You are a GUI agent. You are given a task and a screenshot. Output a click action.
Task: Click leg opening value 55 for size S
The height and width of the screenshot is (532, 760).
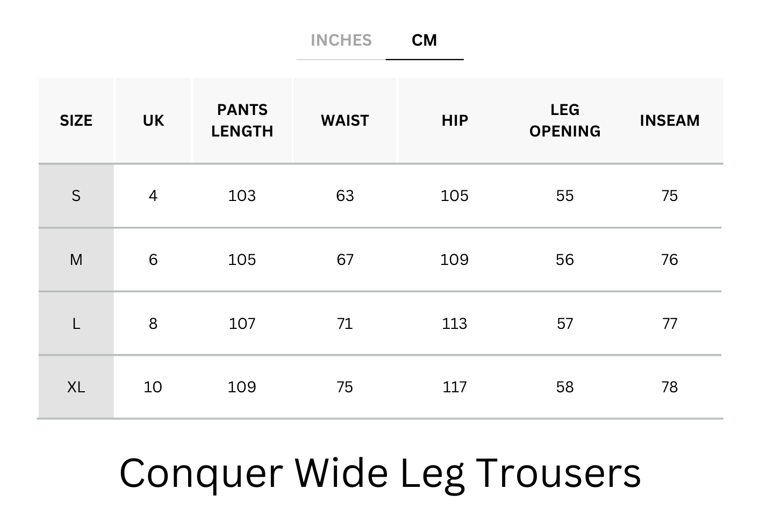point(564,196)
